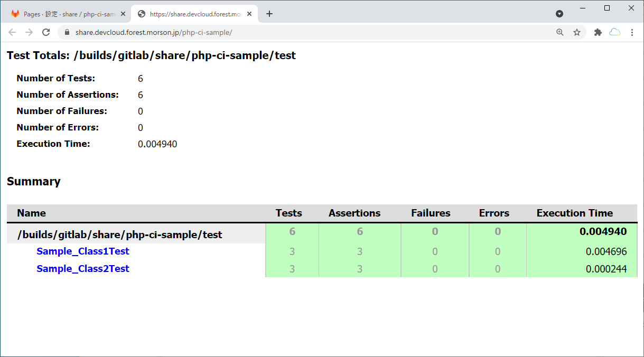The width and height of the screenshot is (644, 357).
Task: Reload the current page
Action: [46, 32]
